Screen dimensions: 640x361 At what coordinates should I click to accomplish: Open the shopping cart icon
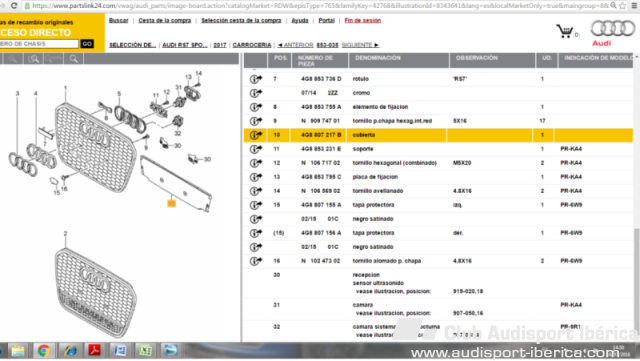565,31
